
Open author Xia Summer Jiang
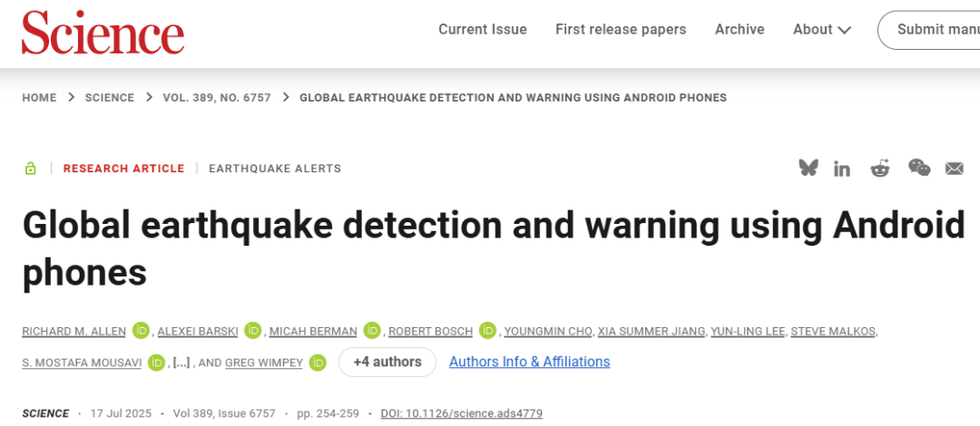coord(653,331)
